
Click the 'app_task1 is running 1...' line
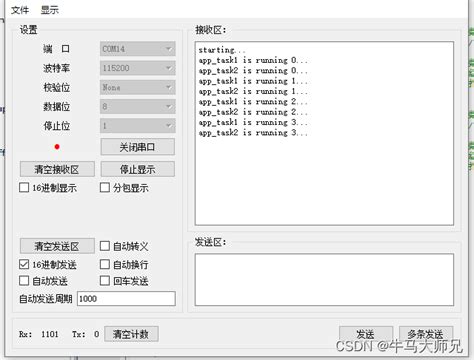[x=253, y=81]
